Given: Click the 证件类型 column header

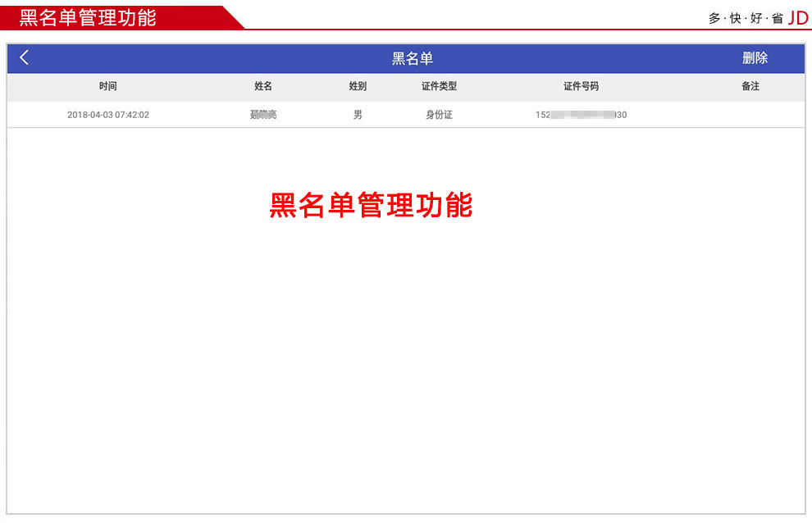Looking at the screenshot, I should click(439, 86).
